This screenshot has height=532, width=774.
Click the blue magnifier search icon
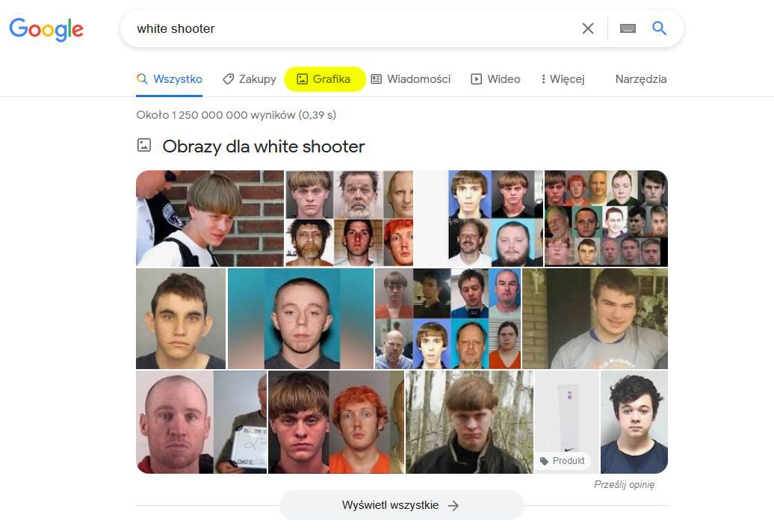659,28
